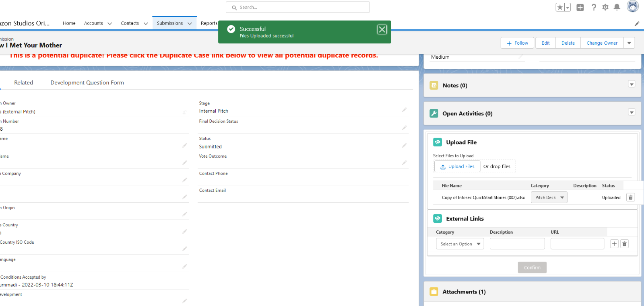Go to the Home tab

pos(69,23)
